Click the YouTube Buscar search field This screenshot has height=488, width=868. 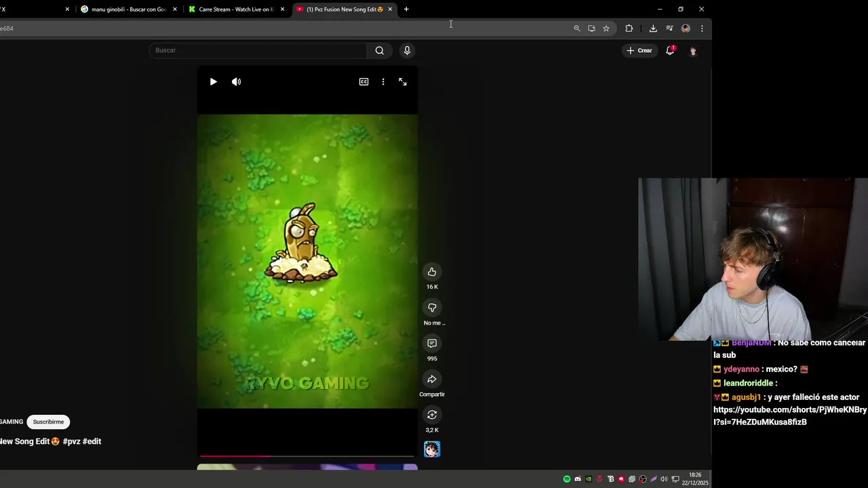(258, 50)
